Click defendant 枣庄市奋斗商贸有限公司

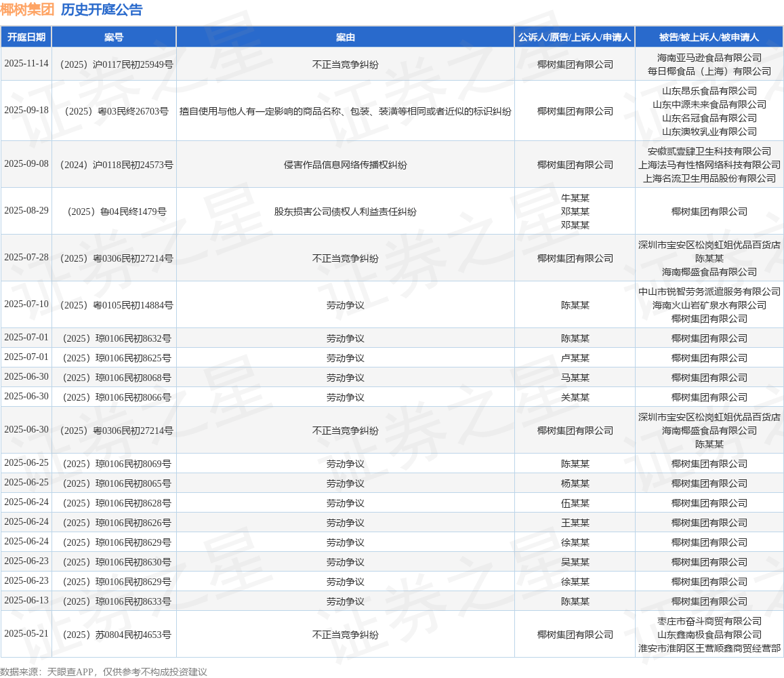(x=709, y=621)
